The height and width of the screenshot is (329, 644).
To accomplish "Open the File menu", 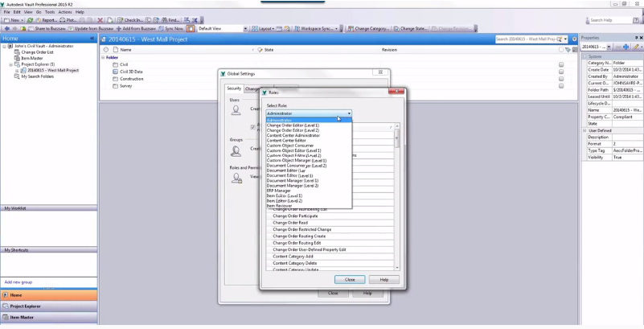I will 7,12.
